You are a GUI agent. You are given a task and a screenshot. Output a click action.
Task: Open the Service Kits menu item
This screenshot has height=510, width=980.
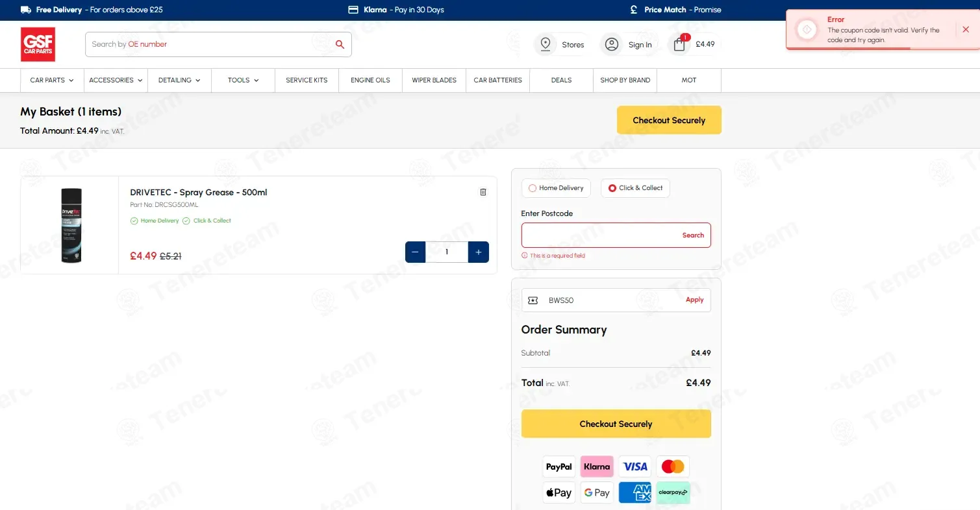pyautogui.click(x=307, y=80)
